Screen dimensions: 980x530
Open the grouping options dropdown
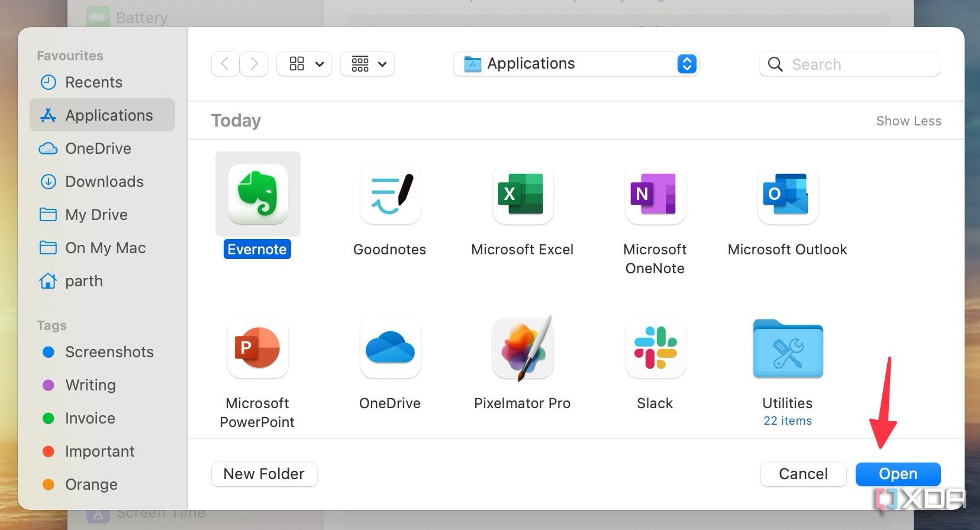(367, 64)
